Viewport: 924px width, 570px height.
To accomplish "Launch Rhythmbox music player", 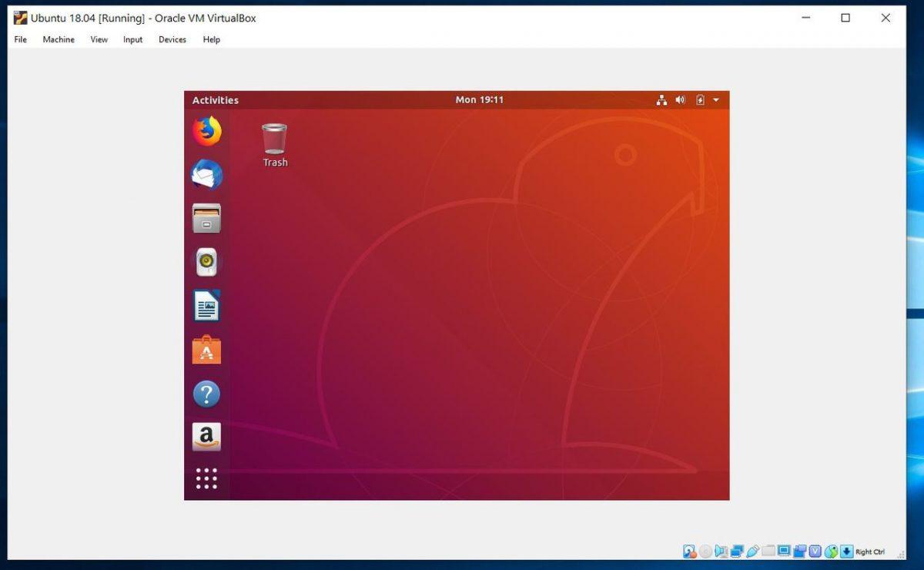I will tap(206, 262).
